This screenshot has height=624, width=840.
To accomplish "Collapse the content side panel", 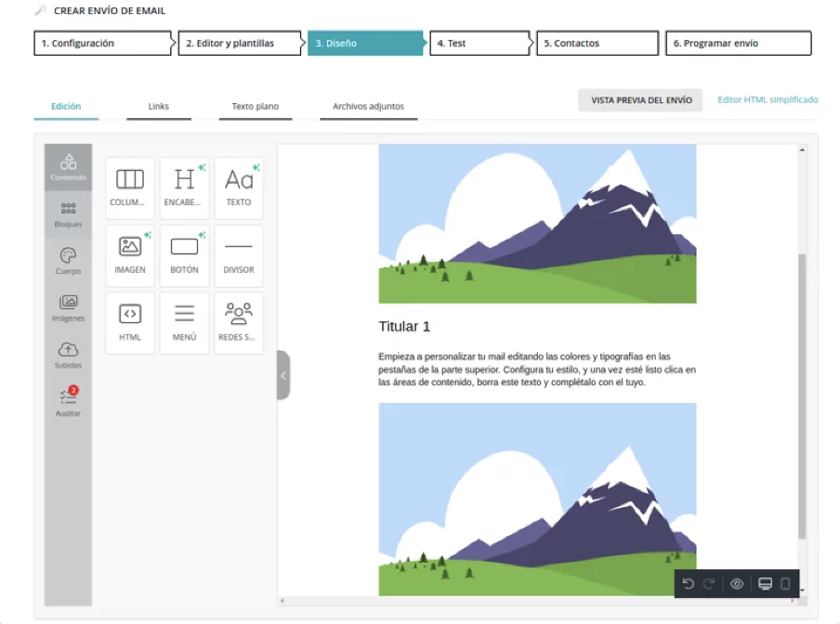I will click(283, 375).
